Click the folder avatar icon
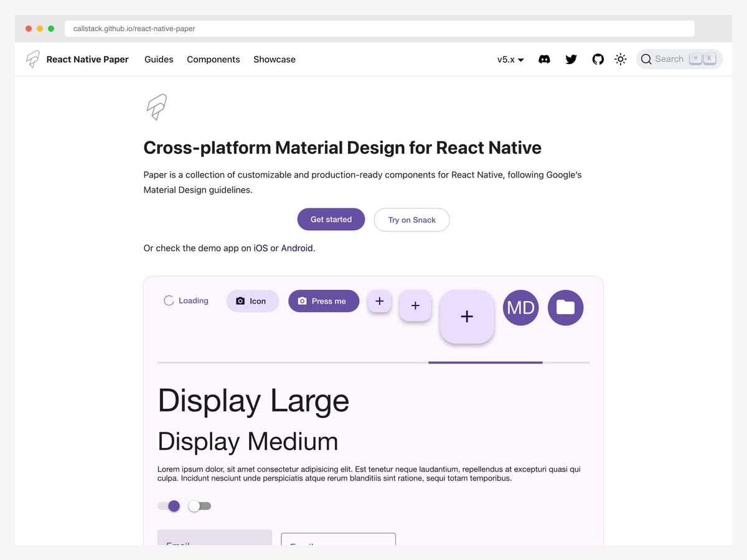 pyautogui.click(x=565, y=307)
